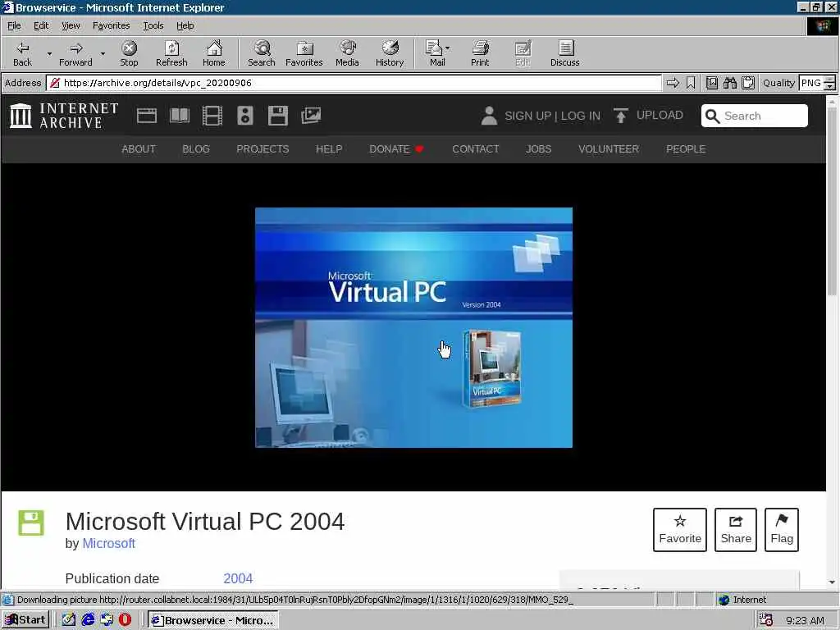Click the system tray clock

805,620
